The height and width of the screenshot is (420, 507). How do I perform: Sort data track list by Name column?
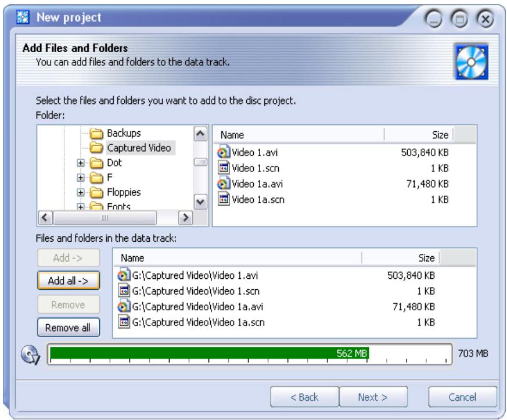point(238,258)
